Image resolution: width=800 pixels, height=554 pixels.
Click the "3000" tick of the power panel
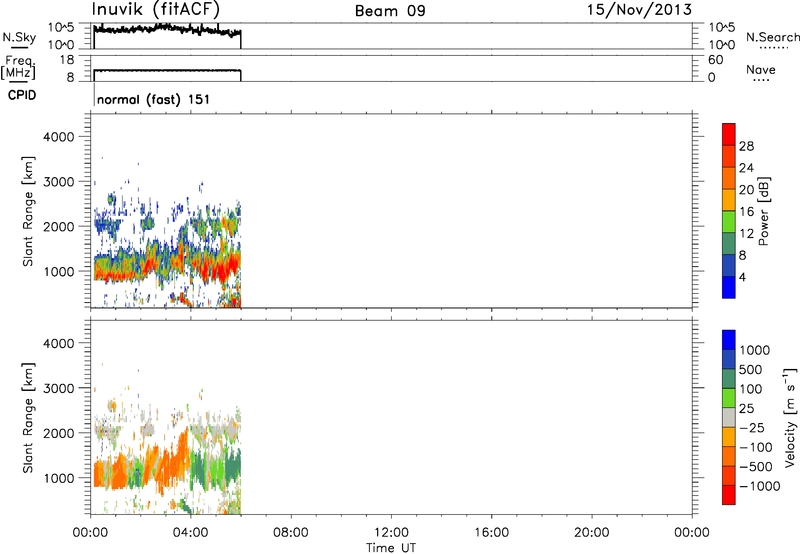pyautogui.click(x=59, y=182)
